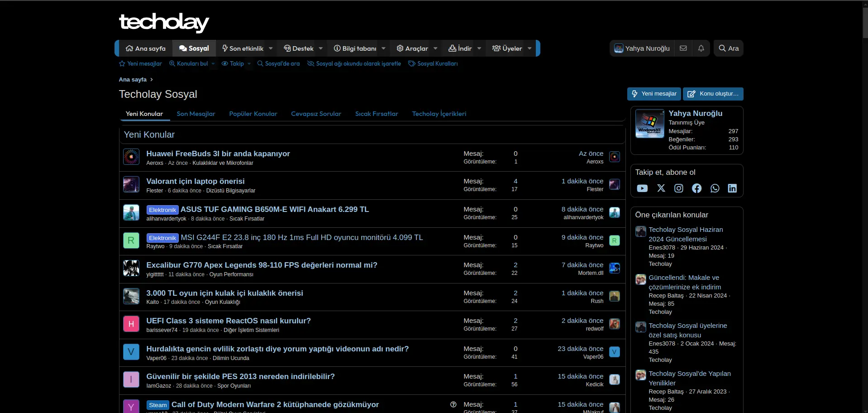Expand the Araçlar dropdown arrow
Screen dimensions: 868x413
(x=435, y=48)
